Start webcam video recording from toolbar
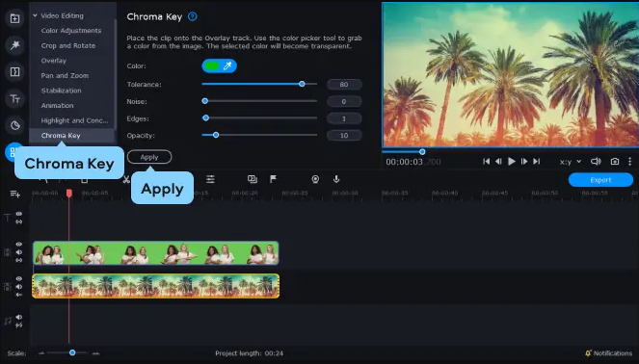 (315, 179)
